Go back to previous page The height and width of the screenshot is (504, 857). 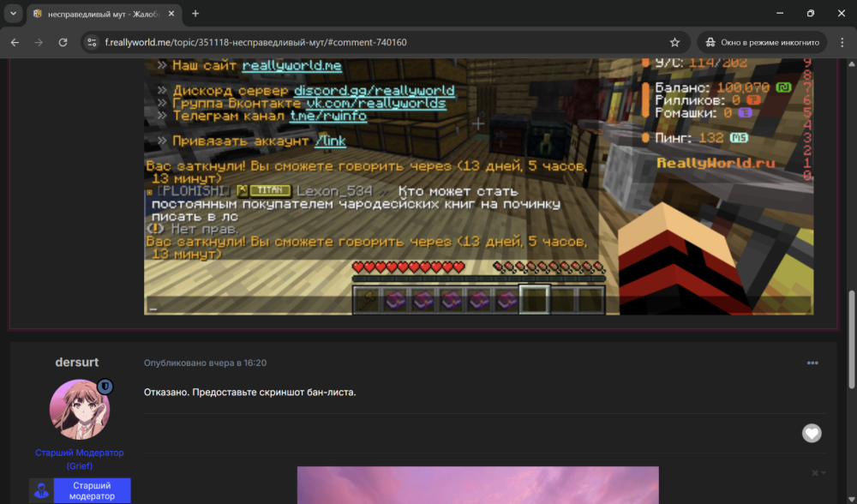point(15,42)
